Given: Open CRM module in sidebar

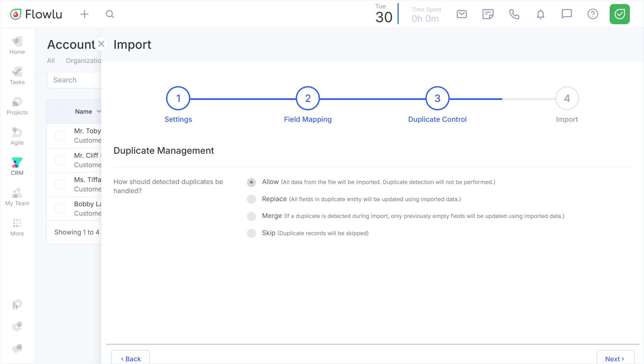Looking at the screenshot, I should (17, 167).
